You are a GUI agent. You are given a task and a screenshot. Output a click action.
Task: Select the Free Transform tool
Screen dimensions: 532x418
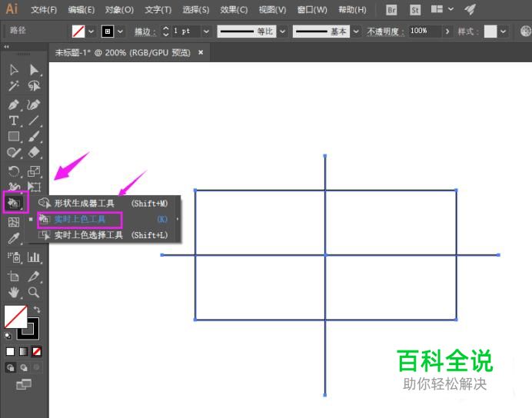pyautogui.click(x=34, y=187)
